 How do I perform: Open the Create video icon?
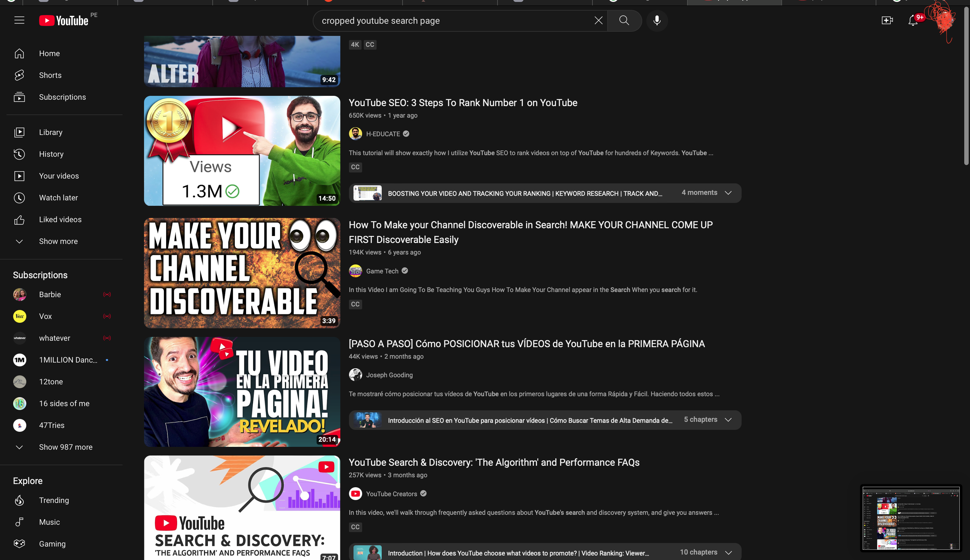[887, 21]
